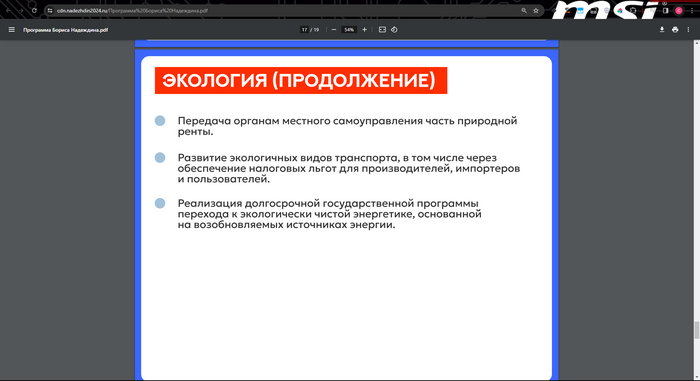Reload the browser page

pyautogui.click(x=34, y=11)
